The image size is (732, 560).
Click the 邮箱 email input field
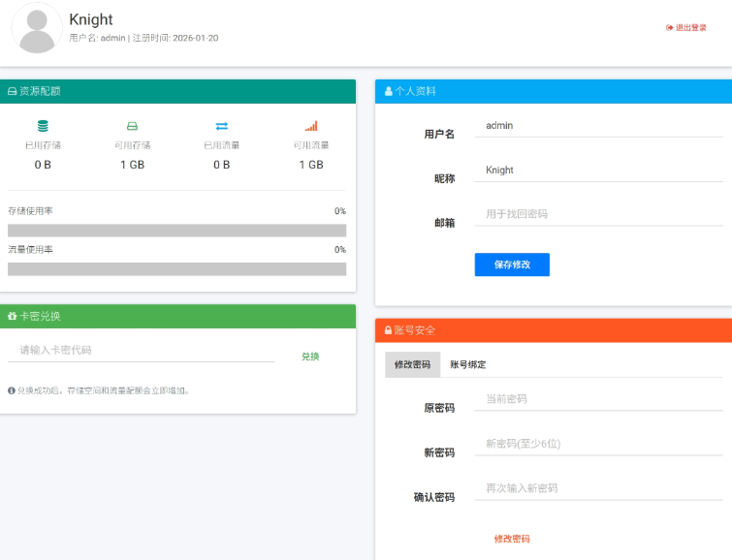(x=599, y=214)
